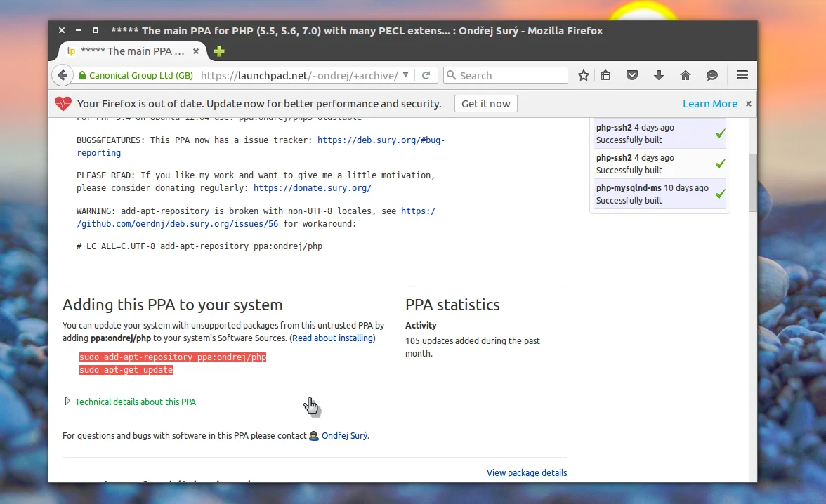Screen dimensions: 826x504
Task: Open the View package details link
Action: pos(527,473)
